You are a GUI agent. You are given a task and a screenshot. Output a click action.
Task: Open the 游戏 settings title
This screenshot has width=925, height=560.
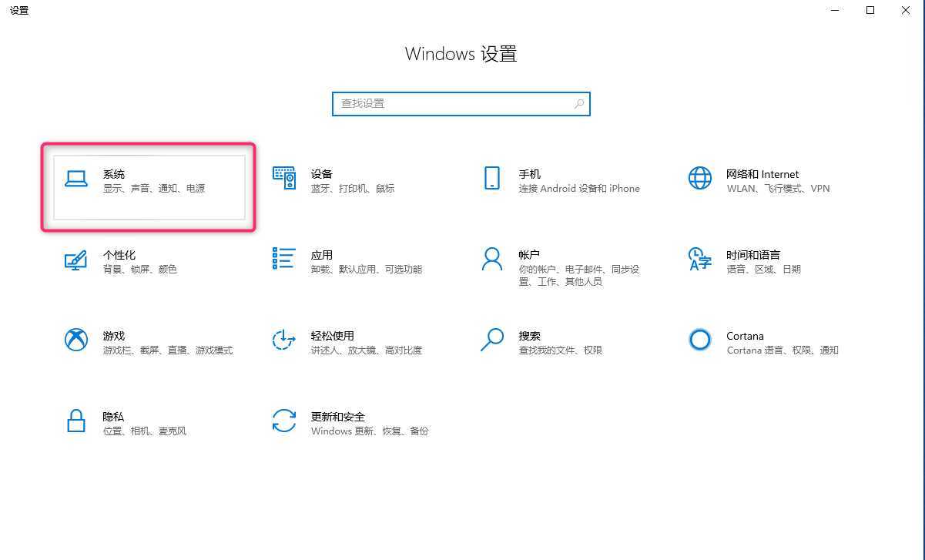click(114, 336)
